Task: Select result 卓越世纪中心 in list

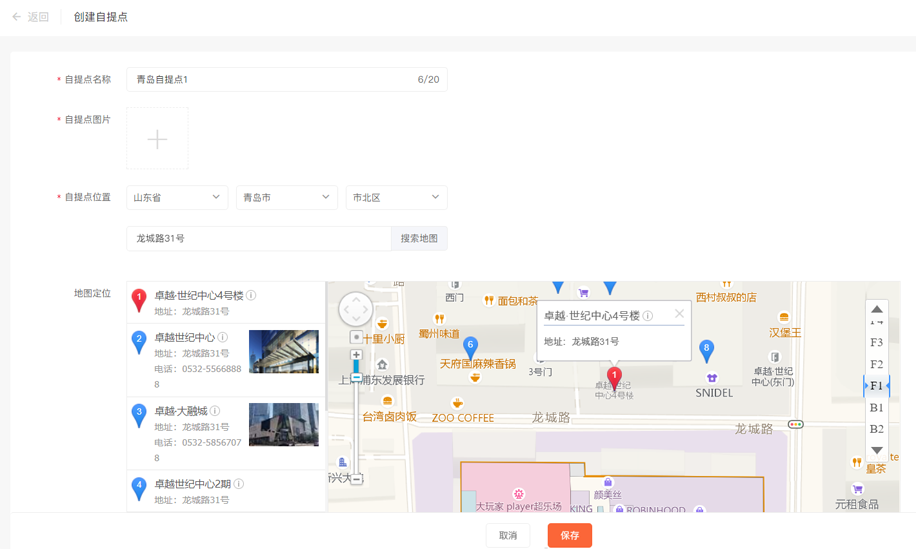Action: tap(185, 338)
